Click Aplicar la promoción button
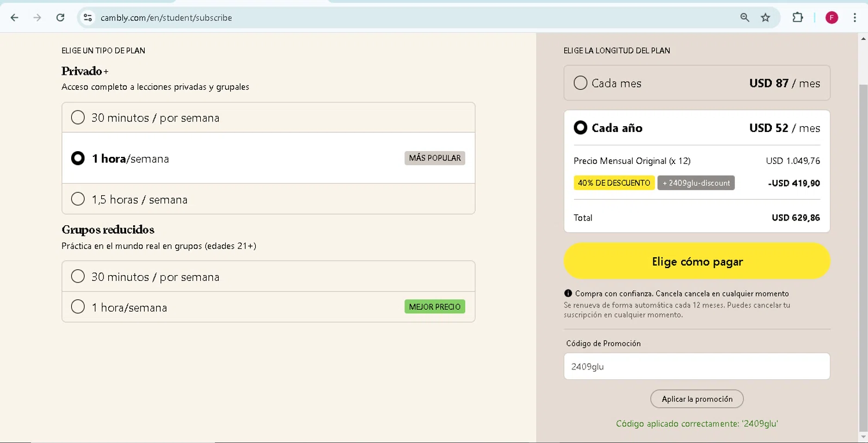 click(x=697, y=399)
